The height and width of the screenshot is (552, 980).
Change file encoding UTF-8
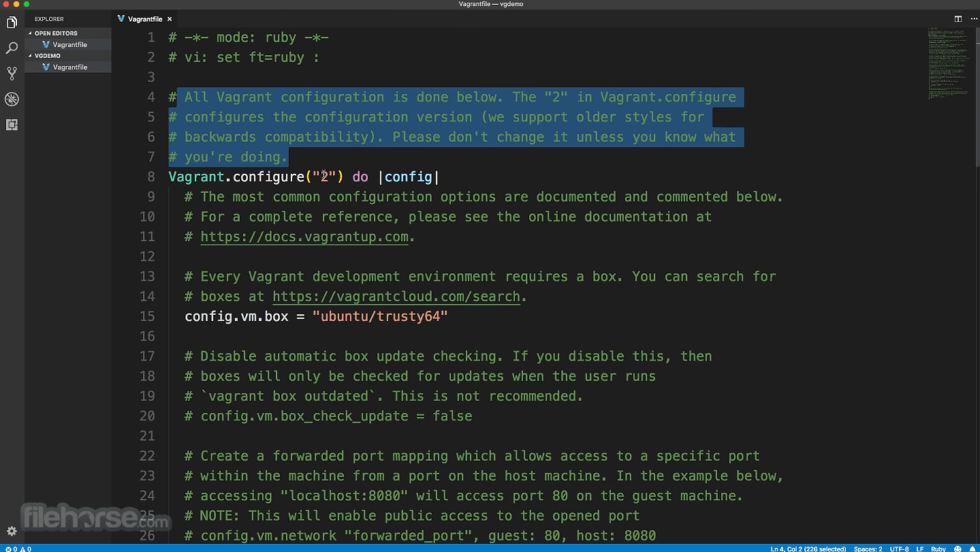(x=899, y=548)
